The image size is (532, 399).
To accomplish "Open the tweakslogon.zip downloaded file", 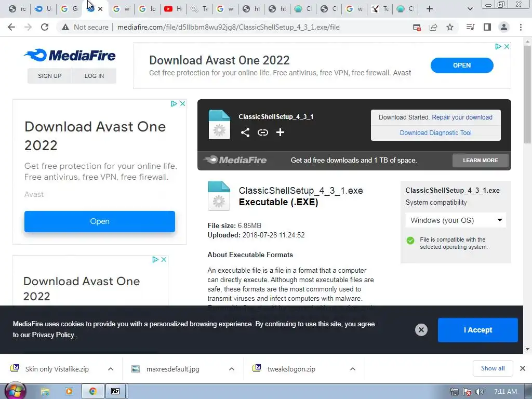I will pos(291,369).
